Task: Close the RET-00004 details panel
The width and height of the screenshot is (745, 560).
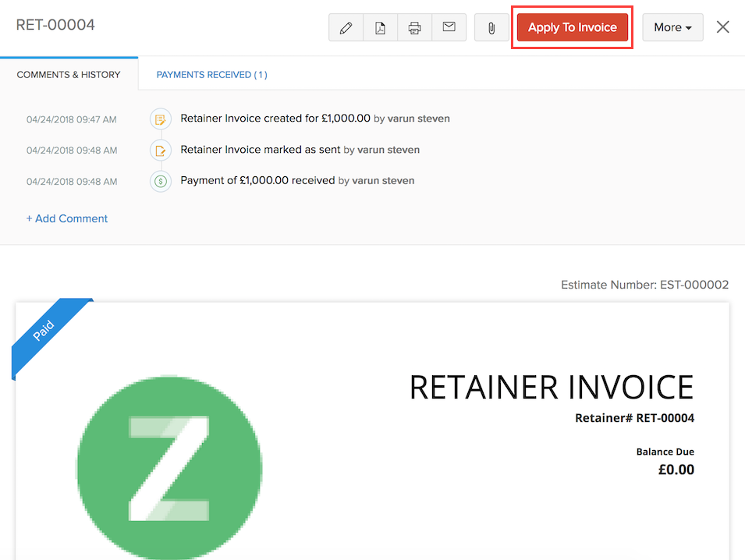Action: (x=722, y=27)
